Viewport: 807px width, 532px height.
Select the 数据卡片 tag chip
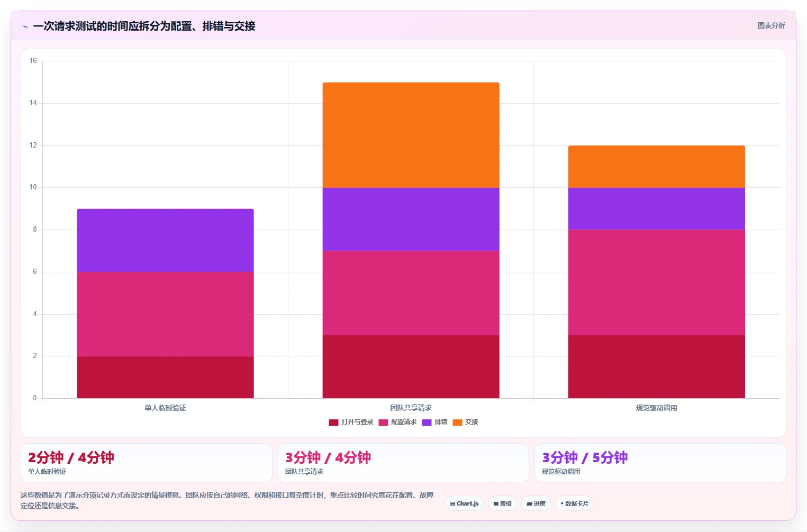pyautogui.click(x=574, y=503)
